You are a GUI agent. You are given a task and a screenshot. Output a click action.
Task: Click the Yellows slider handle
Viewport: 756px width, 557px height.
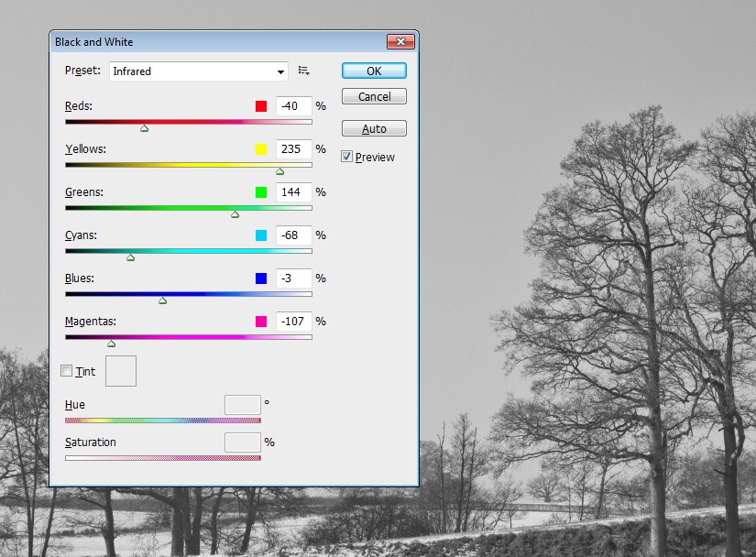coord(279,171)
